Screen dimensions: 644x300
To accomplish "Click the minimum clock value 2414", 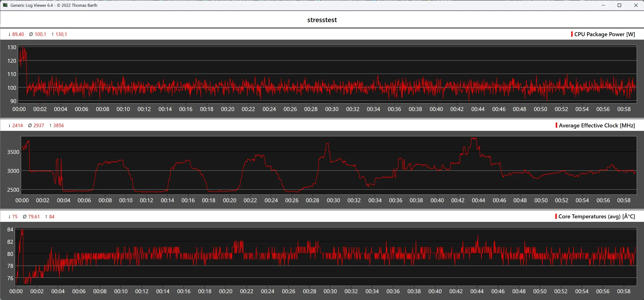I will [17, 125].
